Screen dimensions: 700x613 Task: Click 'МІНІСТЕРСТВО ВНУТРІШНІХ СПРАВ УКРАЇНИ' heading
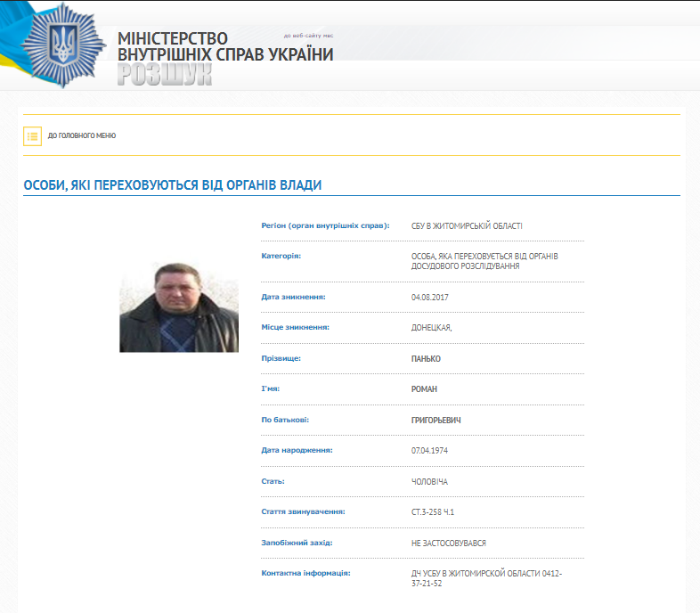coord(225,46)
